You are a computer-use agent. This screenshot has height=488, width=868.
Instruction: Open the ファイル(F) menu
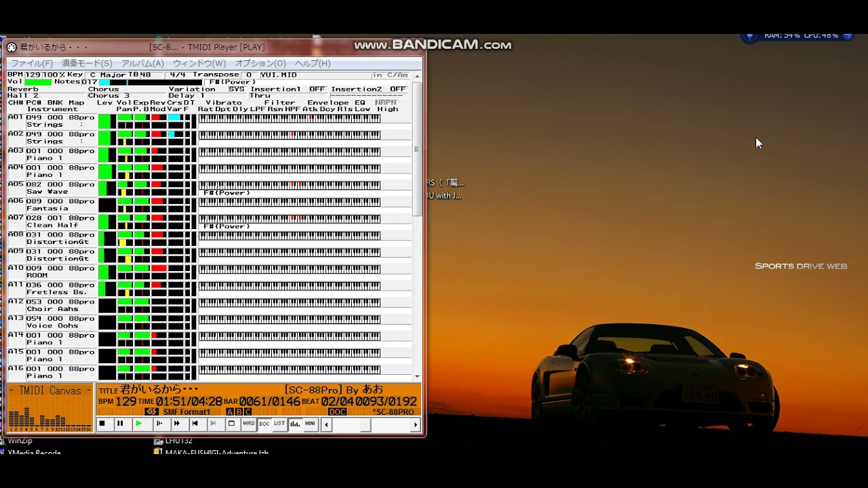coord(31,63)
